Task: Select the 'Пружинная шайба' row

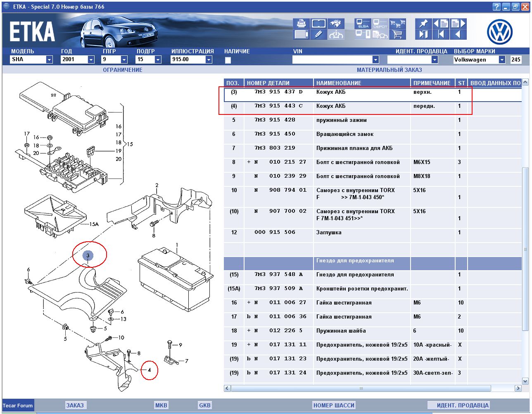Action: coord(373,333)
